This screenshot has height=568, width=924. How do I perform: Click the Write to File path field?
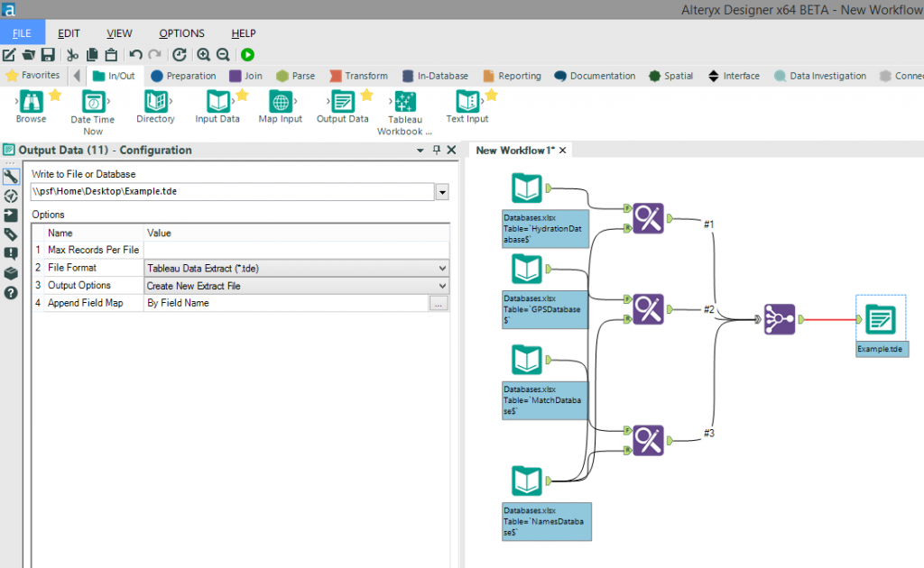point(232,192)
